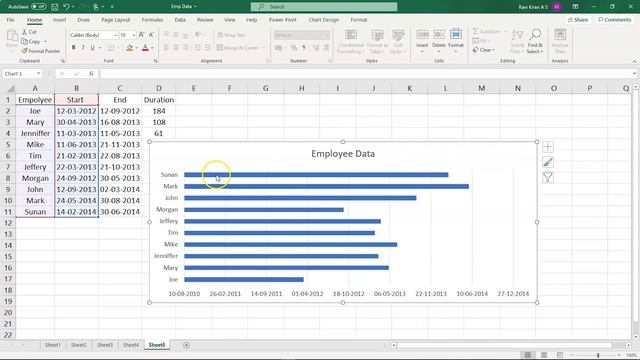Click the Format Painter brush icon
The image size is (640, 360).
24,51
